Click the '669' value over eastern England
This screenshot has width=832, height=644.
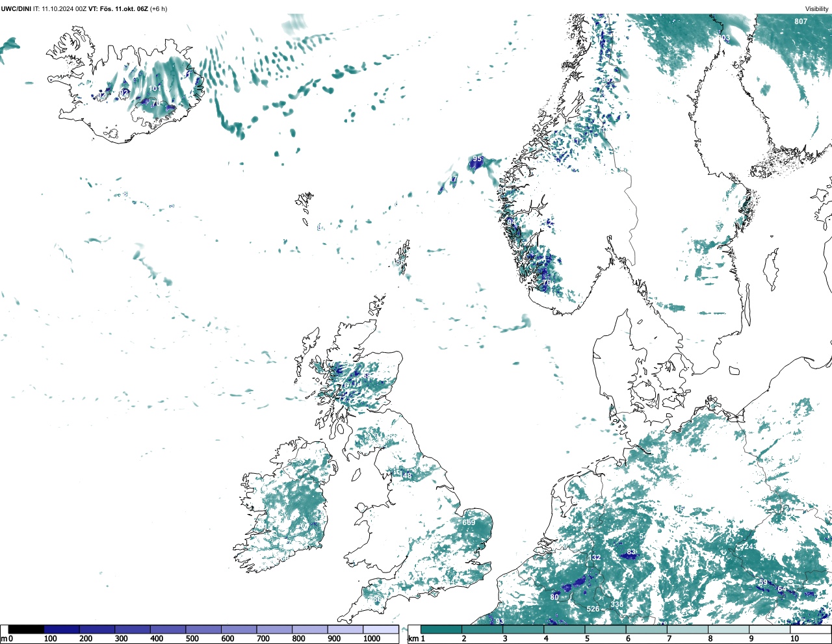click(469, 522)
